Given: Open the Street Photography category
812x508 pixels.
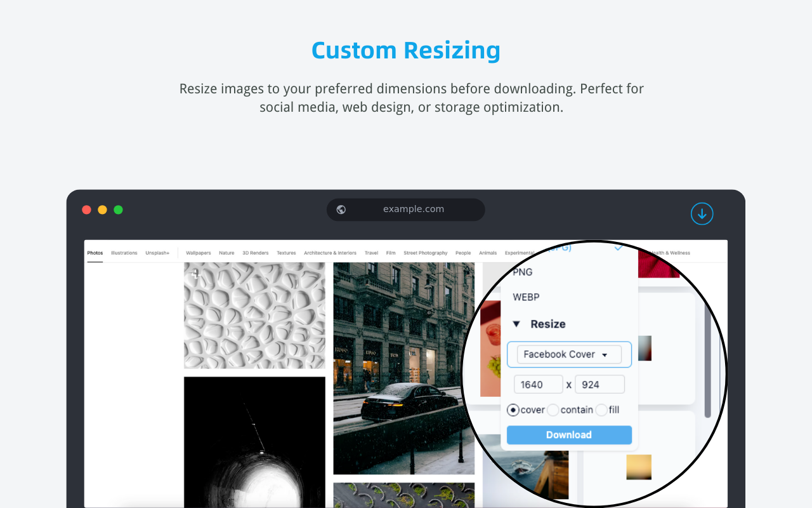Looking at the screenshot, I should tap(425, 252).
